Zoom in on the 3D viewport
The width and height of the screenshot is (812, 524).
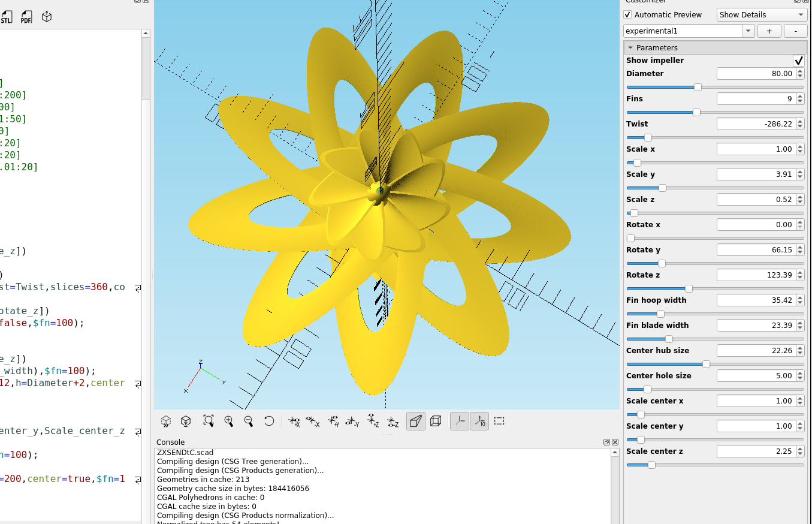point(230,421)
